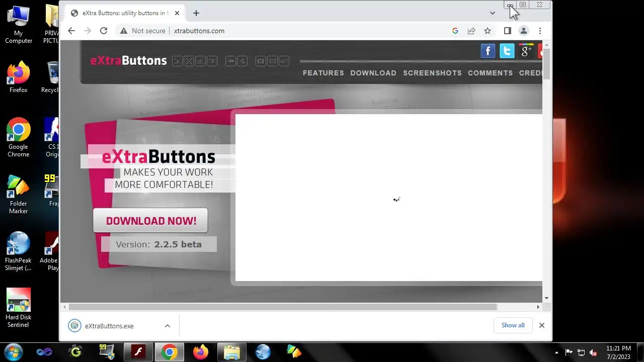Open the DOWNLOAD menu item
Image resolution: width=644 pixels, height=362 pixels.
pyautogui.click(x=373, y=73)
